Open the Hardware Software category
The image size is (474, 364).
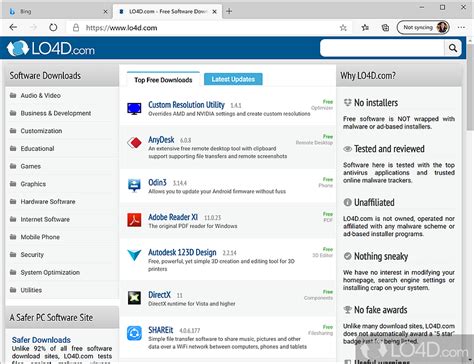[x=48, y=202]
